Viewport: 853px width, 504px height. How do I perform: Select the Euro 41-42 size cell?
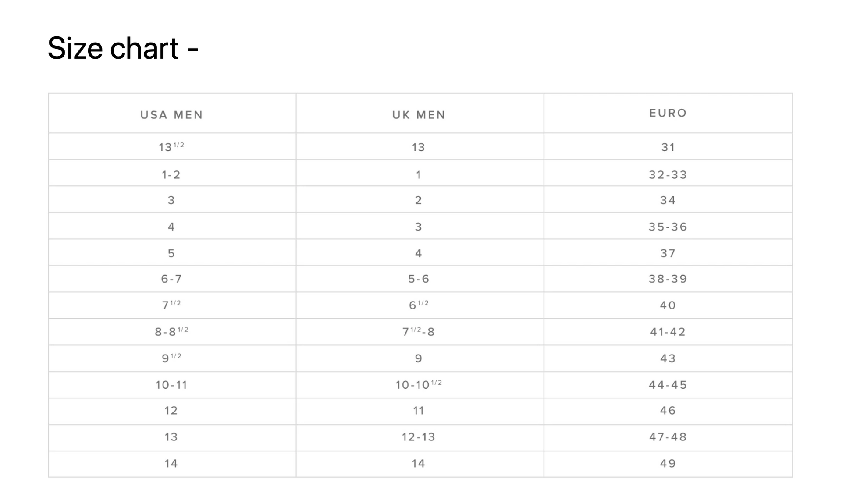pyautogui.click(x=668, y=332)
